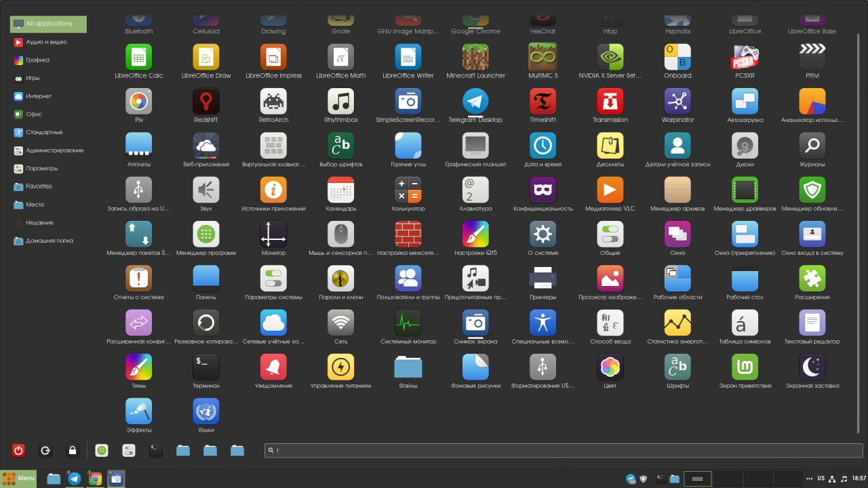Open Домашняя папка
The height and width of the screenshot is (488, 868).
point(48,241)
